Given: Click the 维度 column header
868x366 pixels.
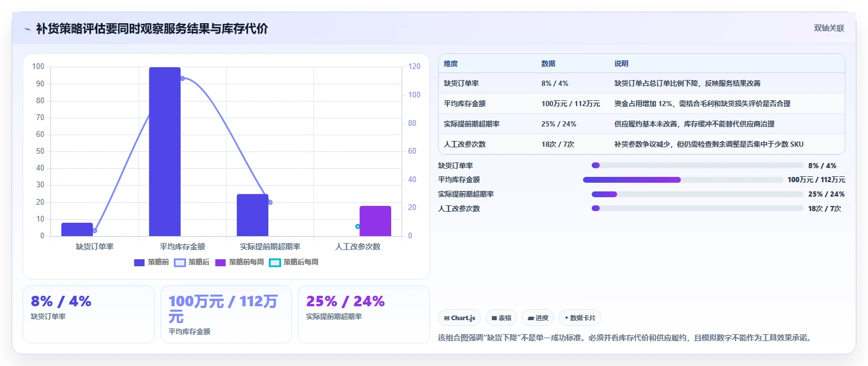Looking at the screenshot, I should (451, 64).
